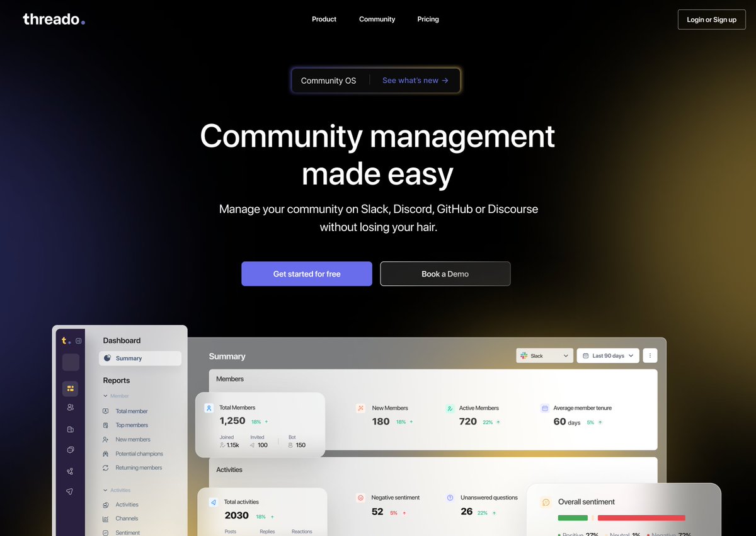756x536 pixels.
Task: Select the dashboard grid icon in the sidebar
Action: coord(71,389)
